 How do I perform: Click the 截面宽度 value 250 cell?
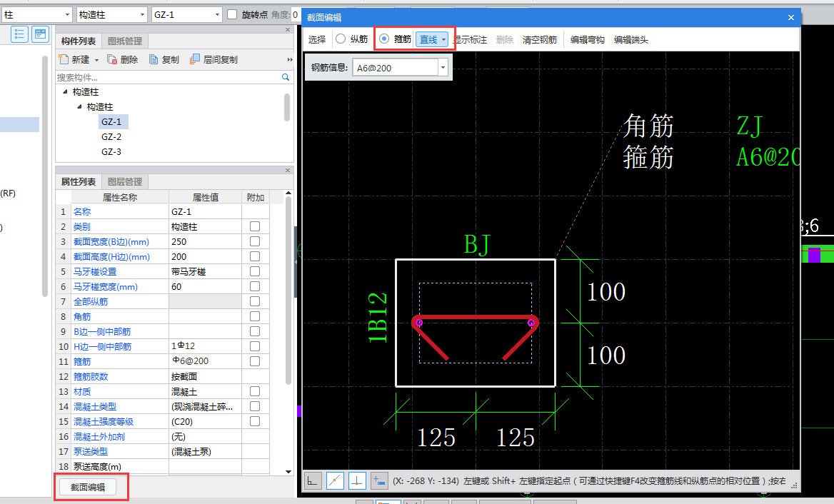[205, 241]
